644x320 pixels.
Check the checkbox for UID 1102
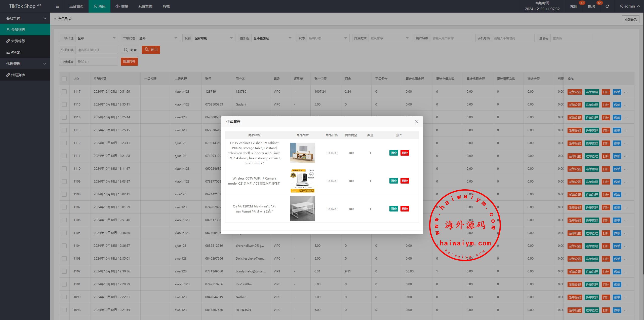click(64, 271)
